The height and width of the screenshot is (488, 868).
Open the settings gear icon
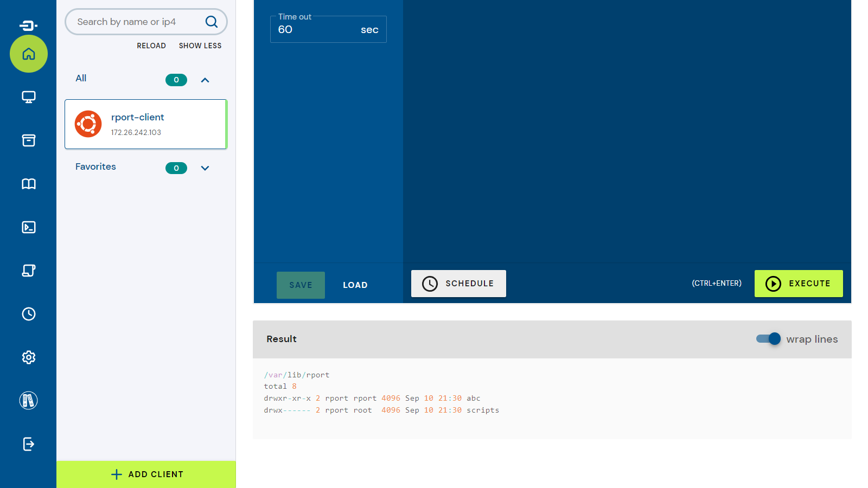click(29, 357)
